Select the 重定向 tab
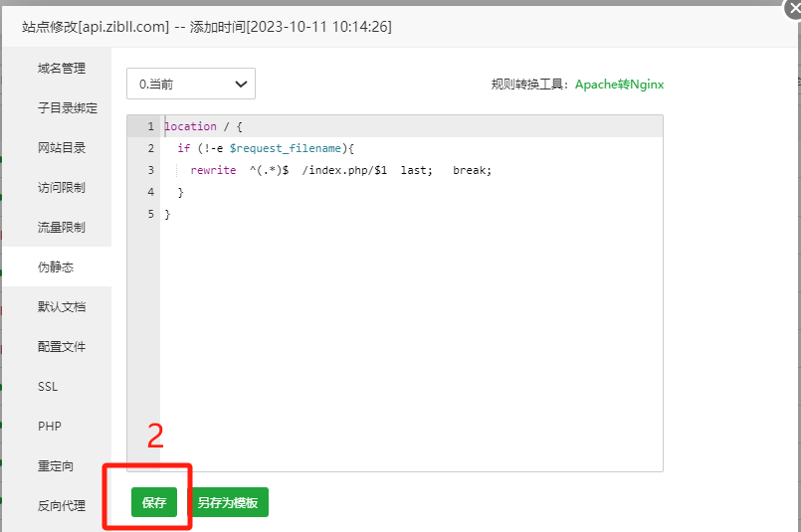The height and width of the screenshot is (532, 801). [56, 466]
